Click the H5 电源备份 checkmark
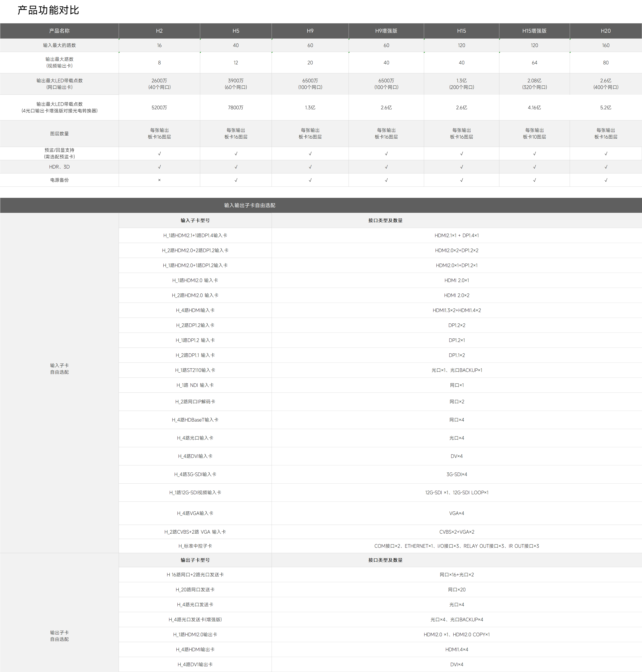The image size is (642, 672). click(236, 180)
